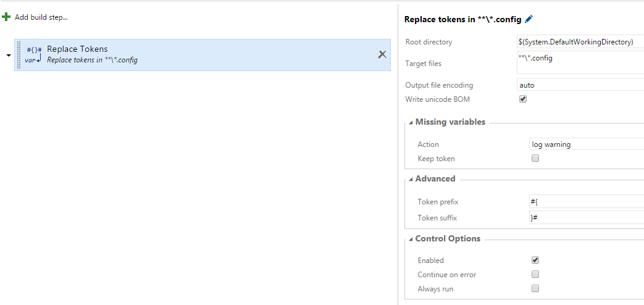Click the Replace Tokens #{}# task icon
644x305 pixels.
pyautogui.click(x=34, y=54)
